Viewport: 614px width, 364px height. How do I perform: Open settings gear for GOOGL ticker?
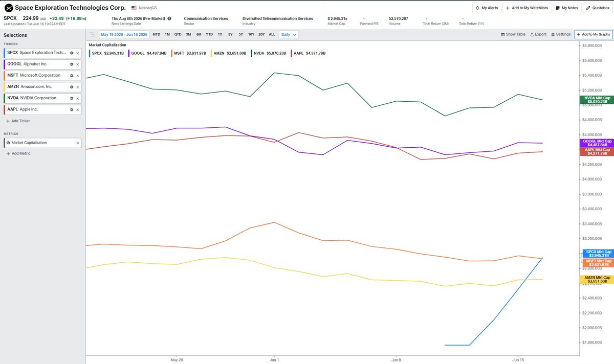pyautogui.click(x=72, y=64)
